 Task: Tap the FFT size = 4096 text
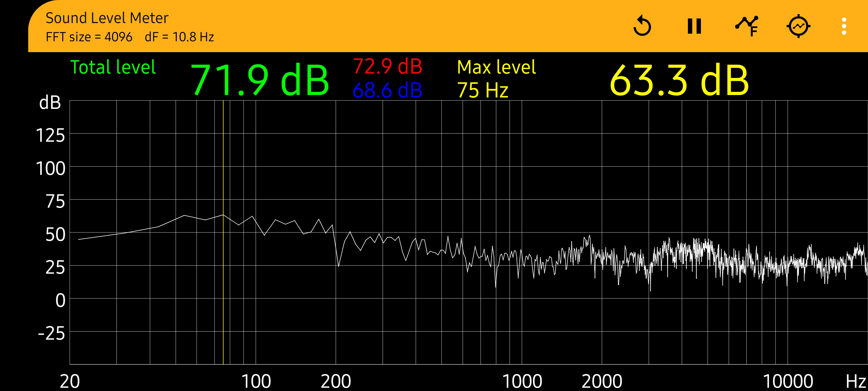click(89, 37)
